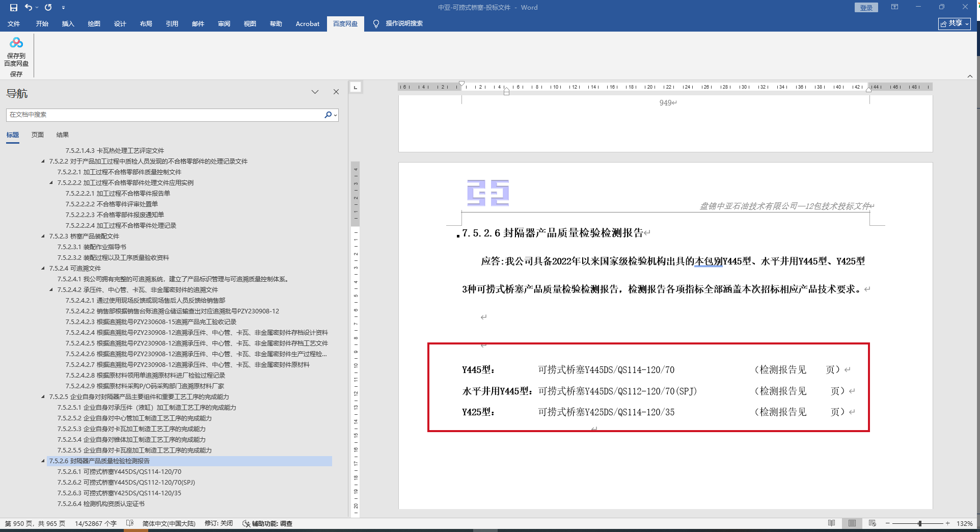Screen dimensions: 980x532
Task: Open the navigation pane options dropdown
Action: (x=315, y=92)
